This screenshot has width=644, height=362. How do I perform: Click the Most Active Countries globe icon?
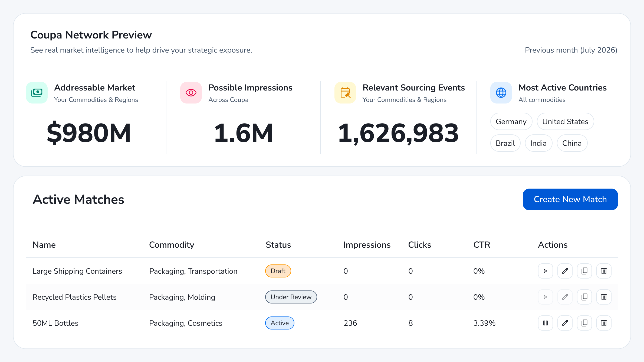tap(501, 93)
